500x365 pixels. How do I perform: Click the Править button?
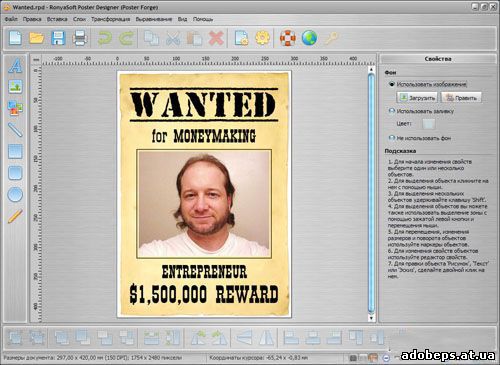tap(461, 98)
